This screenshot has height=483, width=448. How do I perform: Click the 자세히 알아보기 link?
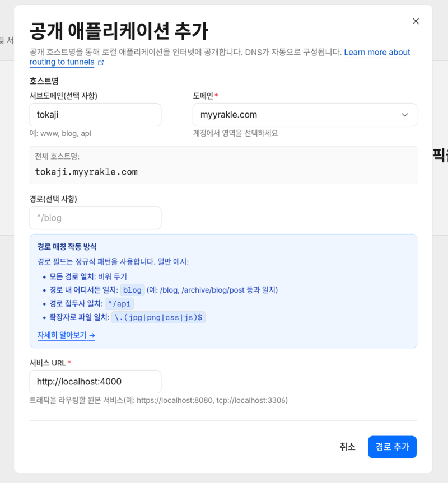[66, 335]
